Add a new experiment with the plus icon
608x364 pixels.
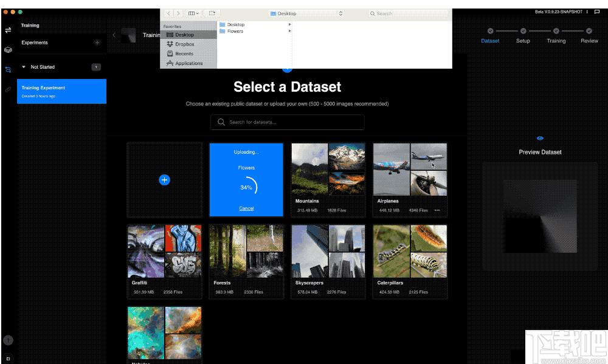pyautogui.click(x=97, y=43)
